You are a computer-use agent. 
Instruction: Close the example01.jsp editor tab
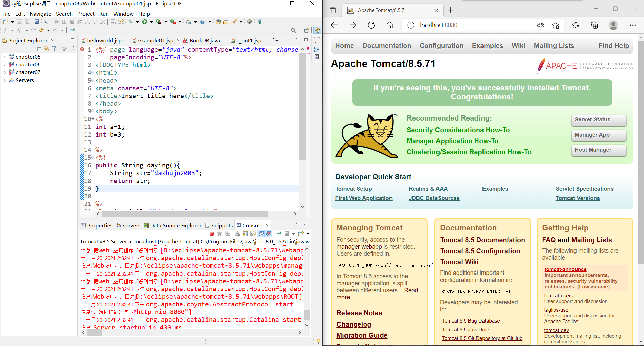pyautogui.click(x=178, y=40)
